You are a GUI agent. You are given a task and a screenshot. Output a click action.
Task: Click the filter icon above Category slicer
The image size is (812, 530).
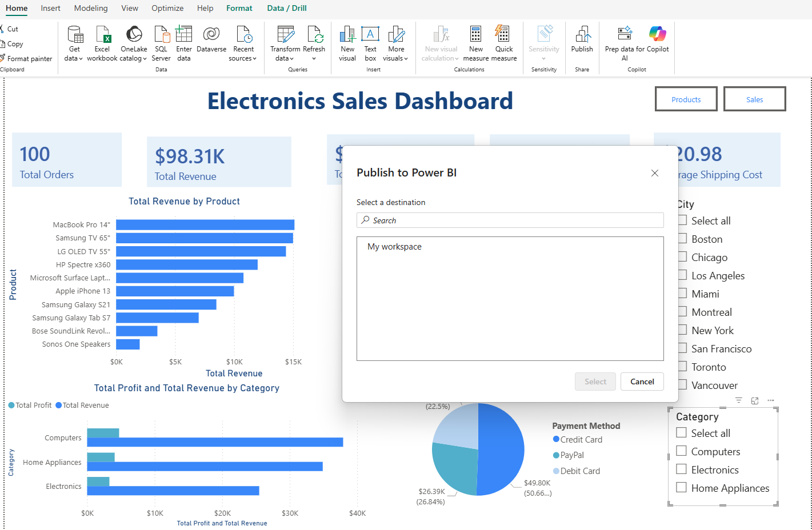739,400
